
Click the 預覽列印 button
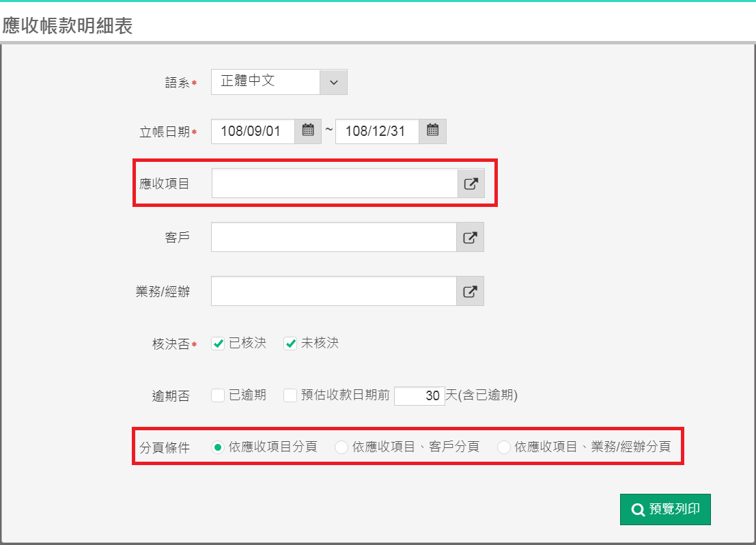point(665,509)
